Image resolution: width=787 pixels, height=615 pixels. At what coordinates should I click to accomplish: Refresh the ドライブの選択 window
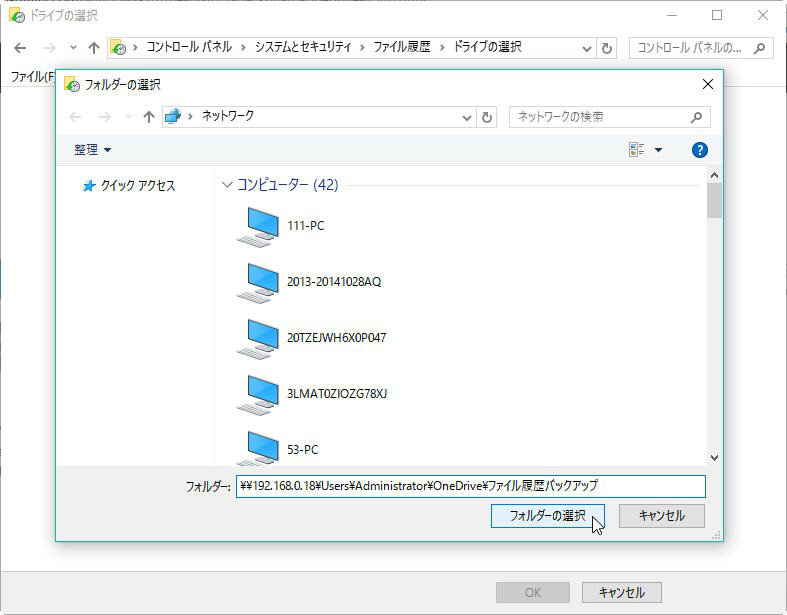tap(606, 49)
